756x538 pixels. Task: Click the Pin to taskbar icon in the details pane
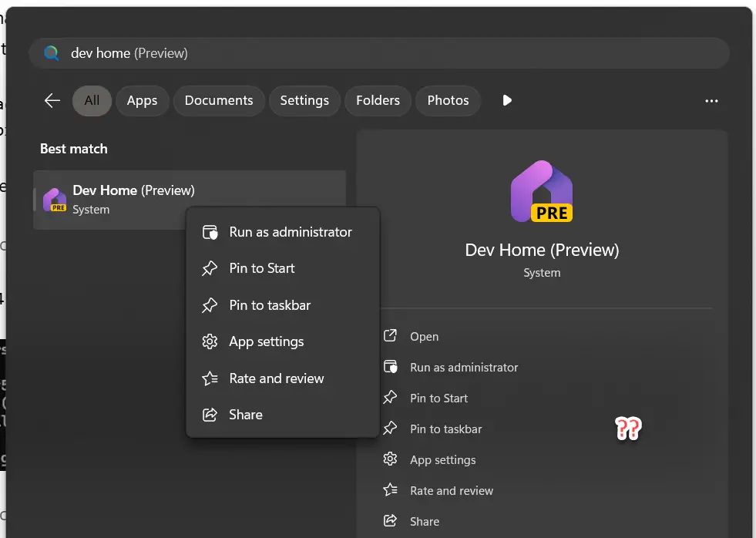[x=390, y=428]
